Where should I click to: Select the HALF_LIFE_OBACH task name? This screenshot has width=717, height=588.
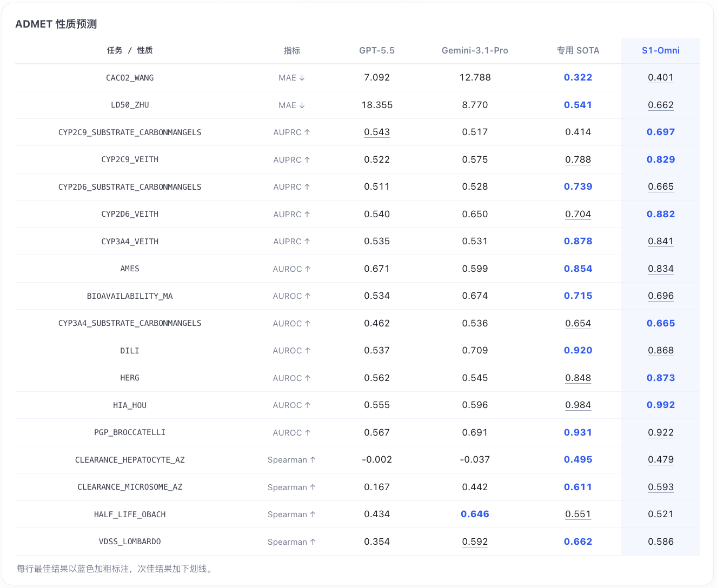(x=130, y=514)
